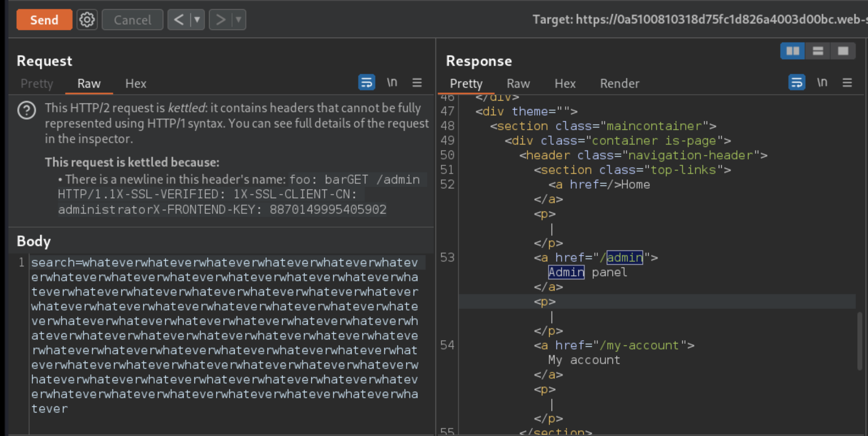
Task: Open Request panel options hamburger menu
Action: (417, 83)
